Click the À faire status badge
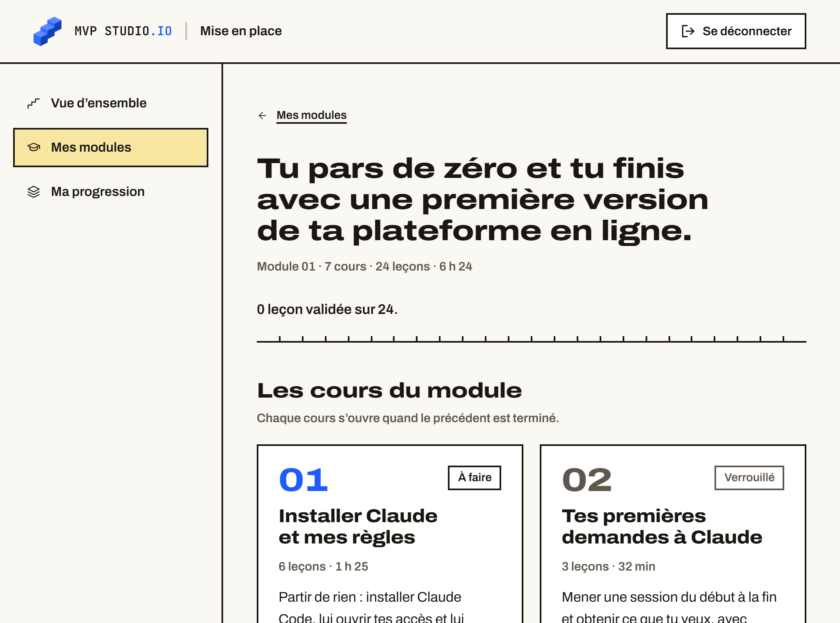The height and width of the screenshot is (623, 840). 475,477
